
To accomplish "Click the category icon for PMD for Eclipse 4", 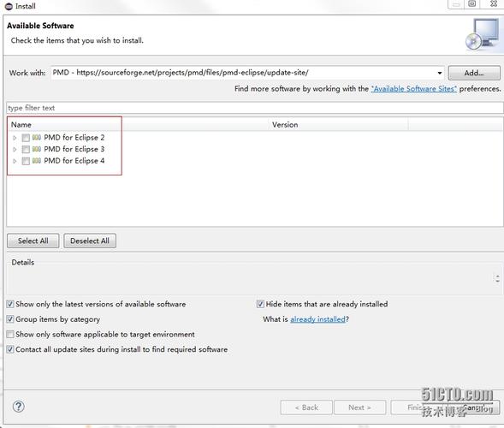I will click(x=37, y=161).
